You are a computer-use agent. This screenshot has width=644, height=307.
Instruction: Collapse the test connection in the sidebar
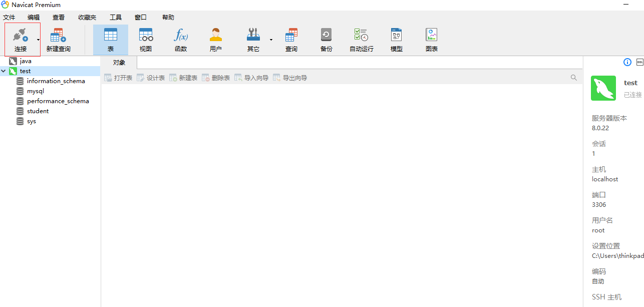(4, 71)
